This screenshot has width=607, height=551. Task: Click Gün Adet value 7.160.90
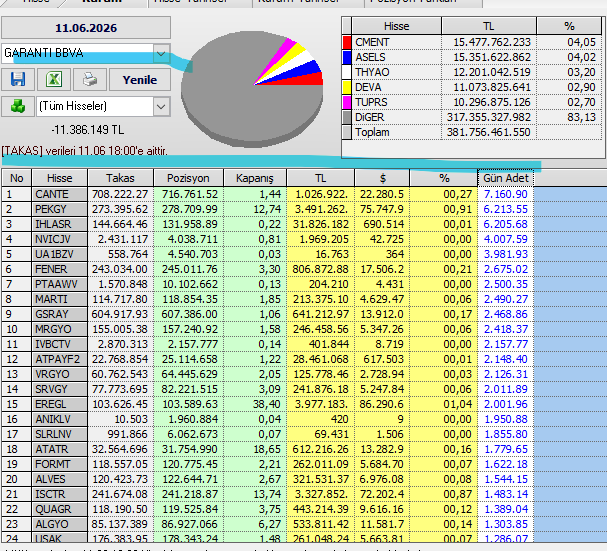(506, 194)
